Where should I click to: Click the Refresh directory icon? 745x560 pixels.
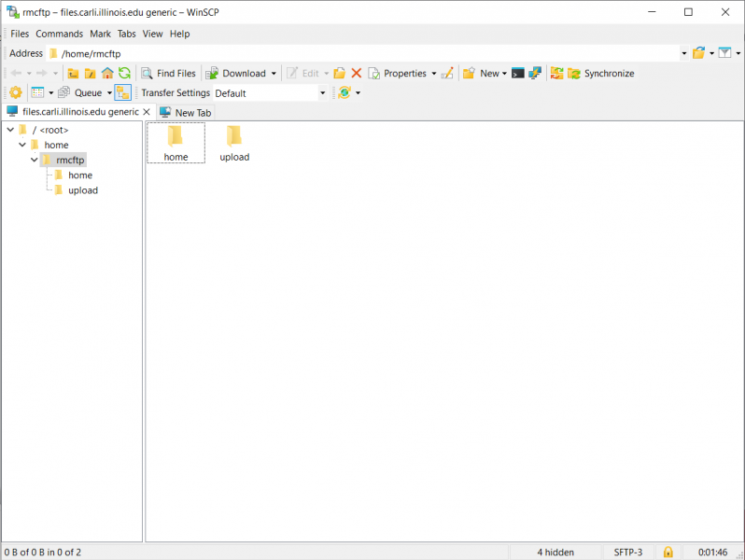(124, 74)
